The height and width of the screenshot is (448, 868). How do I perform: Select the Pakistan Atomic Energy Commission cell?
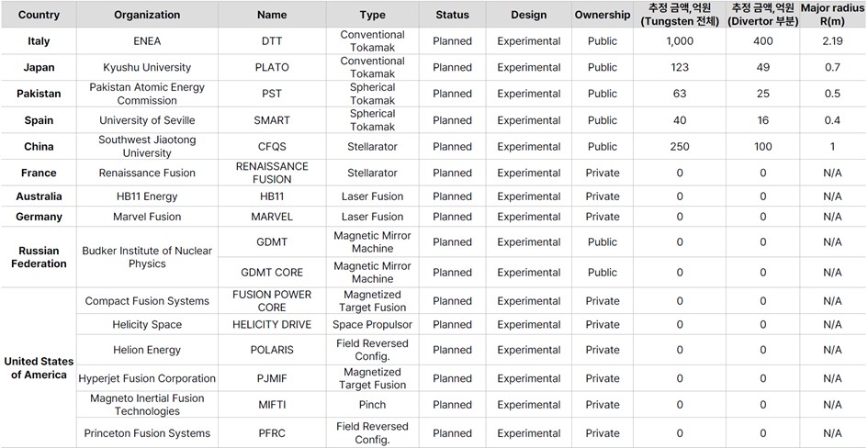pyautogui.click(x=147, y=94)
